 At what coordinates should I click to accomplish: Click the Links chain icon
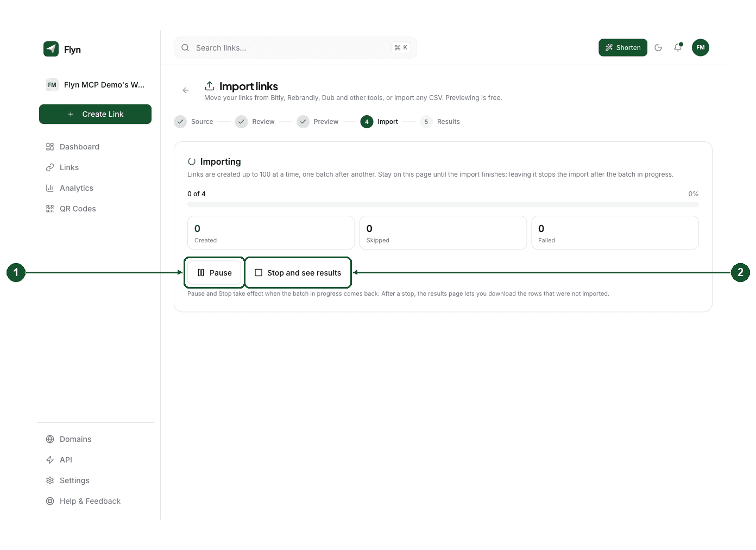coord(50,167)
